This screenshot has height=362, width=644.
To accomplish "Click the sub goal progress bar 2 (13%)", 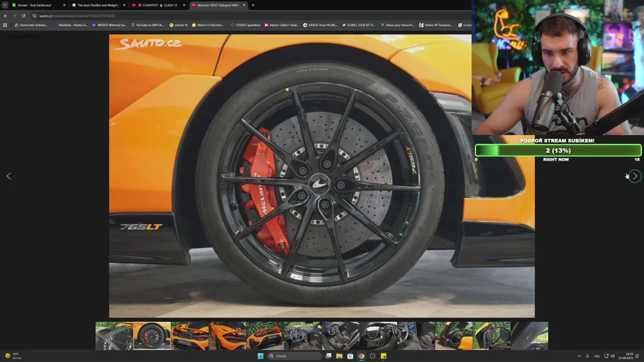I will coord(558,150).
